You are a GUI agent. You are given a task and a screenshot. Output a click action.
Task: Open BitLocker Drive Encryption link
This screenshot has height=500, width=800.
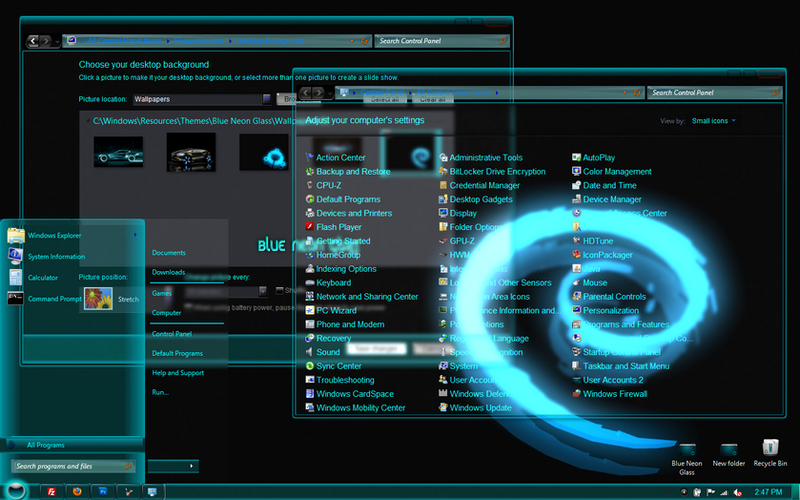coord(497,171)
